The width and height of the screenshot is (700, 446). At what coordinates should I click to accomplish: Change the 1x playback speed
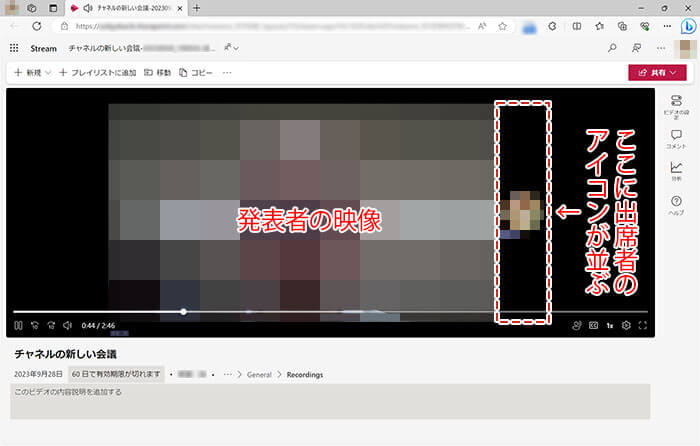(610, 325)
